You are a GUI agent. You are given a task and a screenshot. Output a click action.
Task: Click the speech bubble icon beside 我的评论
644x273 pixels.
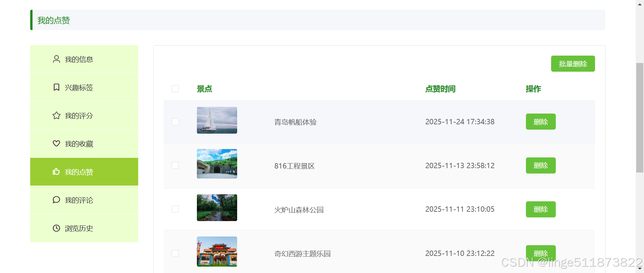point(56,200)
